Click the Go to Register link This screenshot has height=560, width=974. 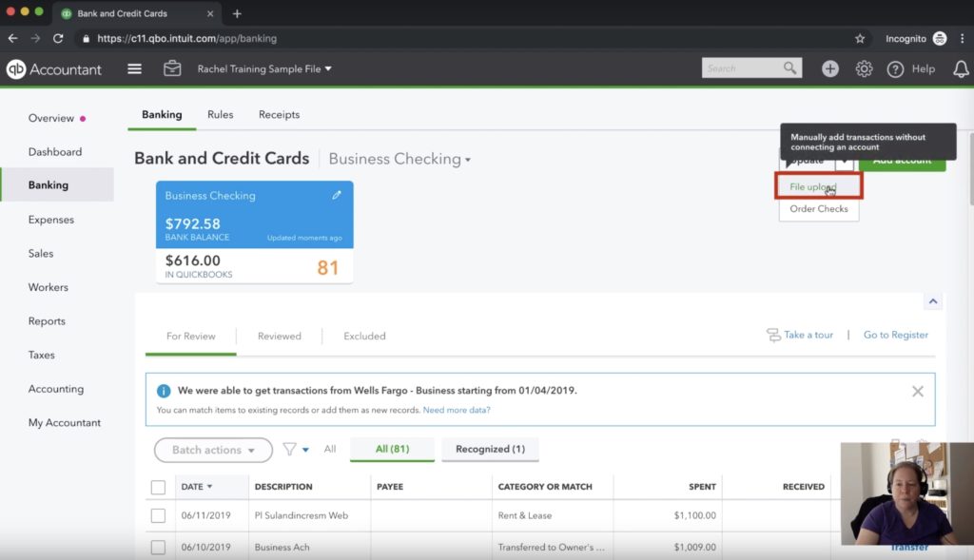point(896,335)
